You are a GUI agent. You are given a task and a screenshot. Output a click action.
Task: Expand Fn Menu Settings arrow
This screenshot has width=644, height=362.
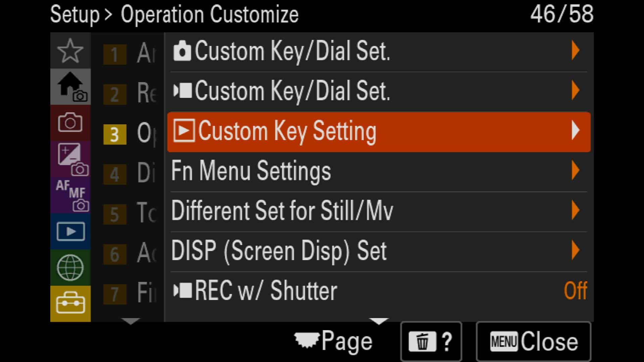point(576,170)
